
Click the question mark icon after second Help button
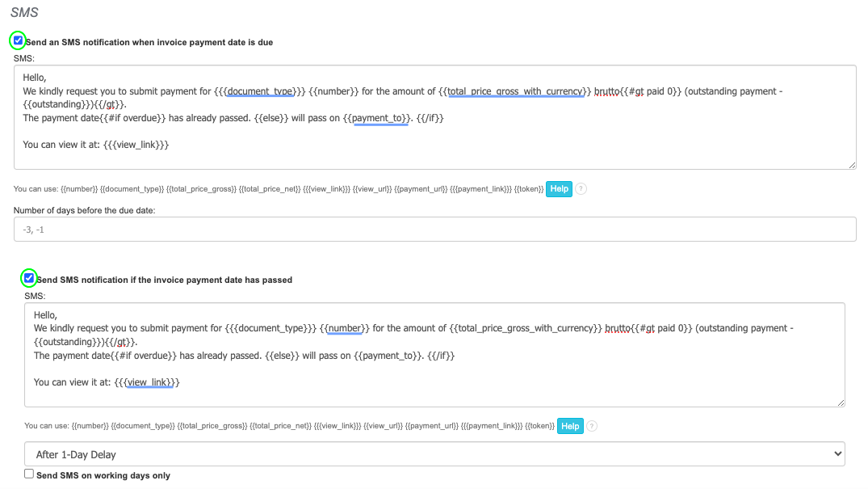click(592, 426)
